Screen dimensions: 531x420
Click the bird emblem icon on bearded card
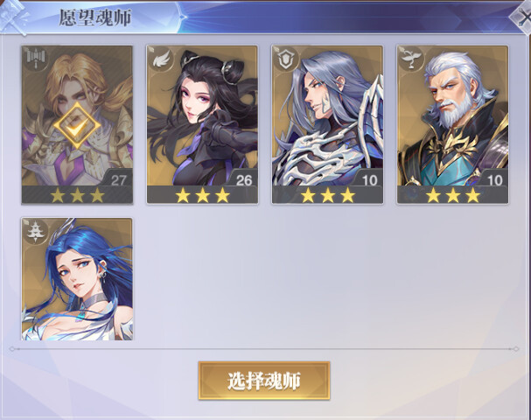click(x=412, y=60)
